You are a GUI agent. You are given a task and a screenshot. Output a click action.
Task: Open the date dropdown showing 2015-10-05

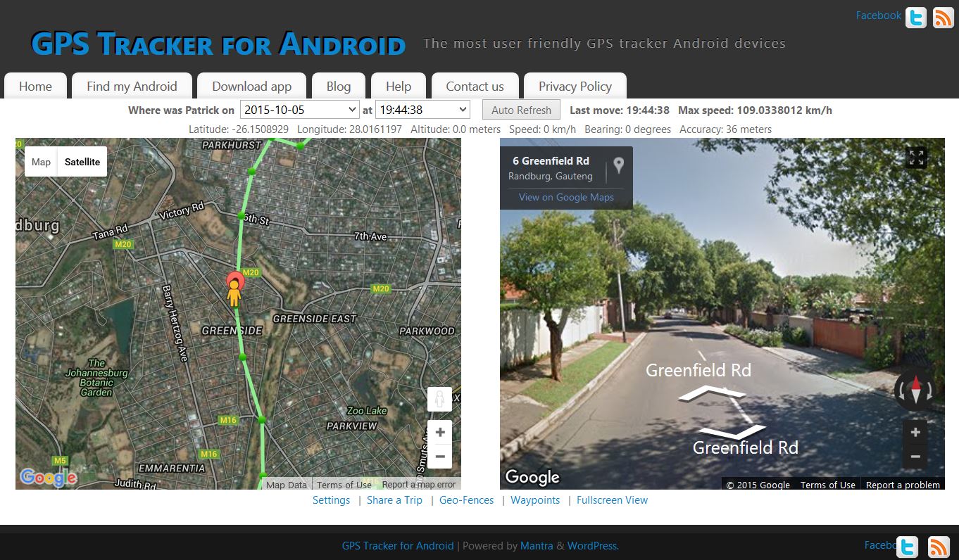click(x=300, y=110)
